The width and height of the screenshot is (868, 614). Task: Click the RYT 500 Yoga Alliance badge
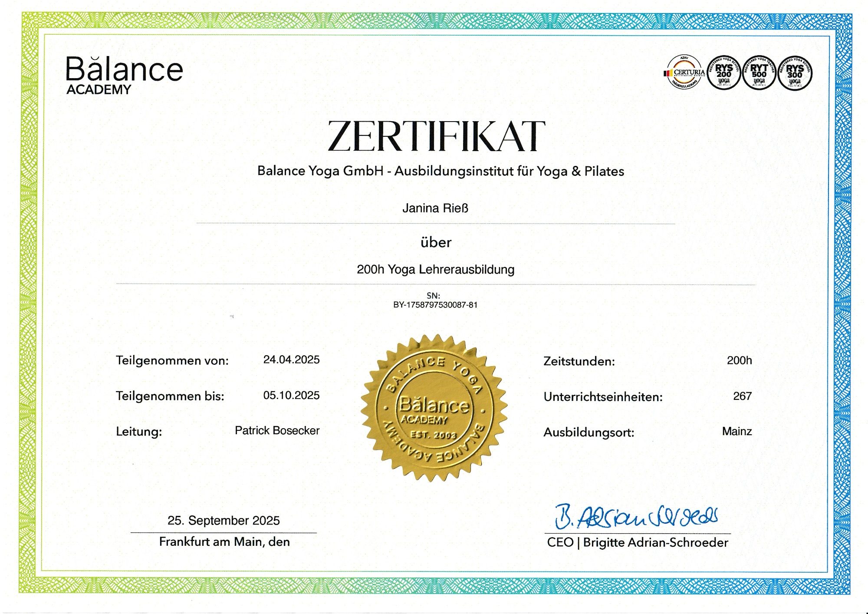[x=759, y=73]
